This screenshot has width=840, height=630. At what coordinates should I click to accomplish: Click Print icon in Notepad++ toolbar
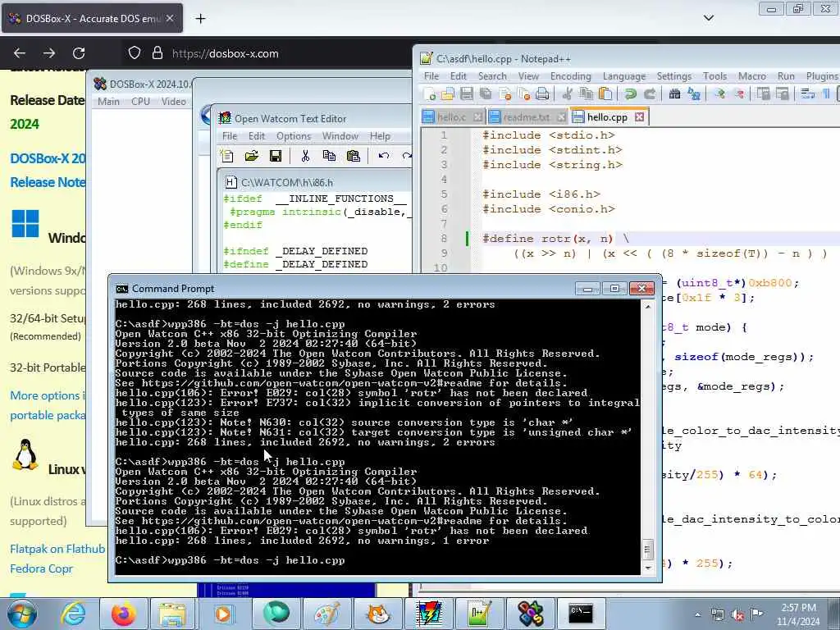[x=542, y=94]
